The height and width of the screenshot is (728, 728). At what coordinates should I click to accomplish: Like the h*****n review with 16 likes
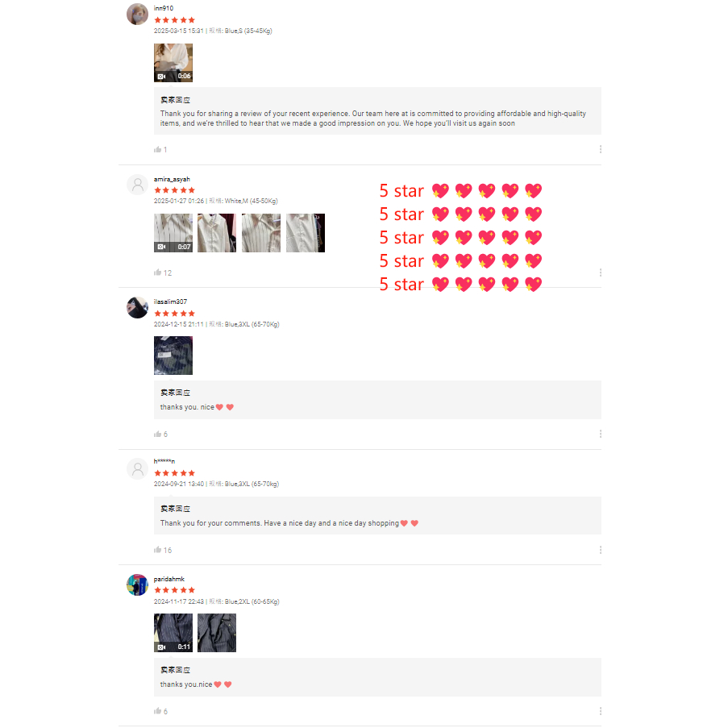pyautogui.click(x=157, y=550)
